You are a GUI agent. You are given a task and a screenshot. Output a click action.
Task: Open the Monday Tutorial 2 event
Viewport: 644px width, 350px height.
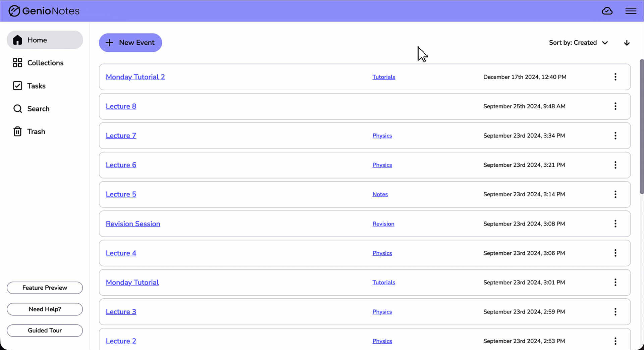click(x=135, y=77)
